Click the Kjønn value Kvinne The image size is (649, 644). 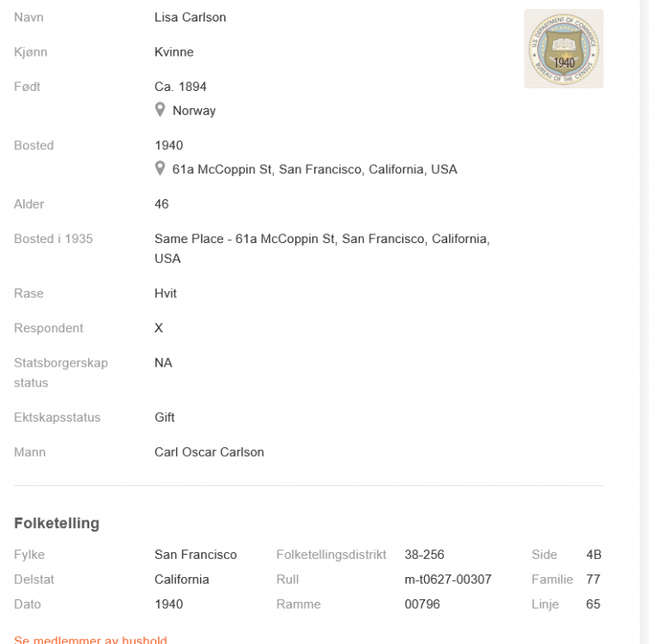pos(174,52)
